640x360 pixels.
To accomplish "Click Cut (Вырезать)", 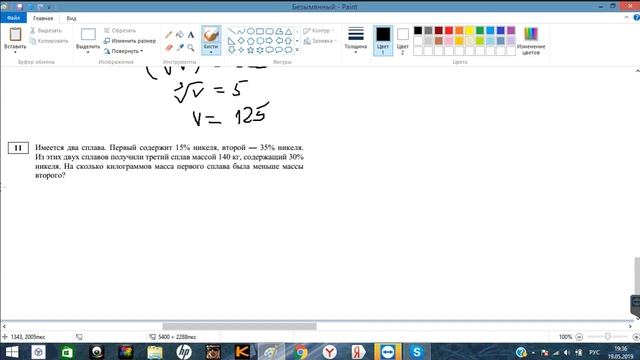I will (x=46, y=31).
